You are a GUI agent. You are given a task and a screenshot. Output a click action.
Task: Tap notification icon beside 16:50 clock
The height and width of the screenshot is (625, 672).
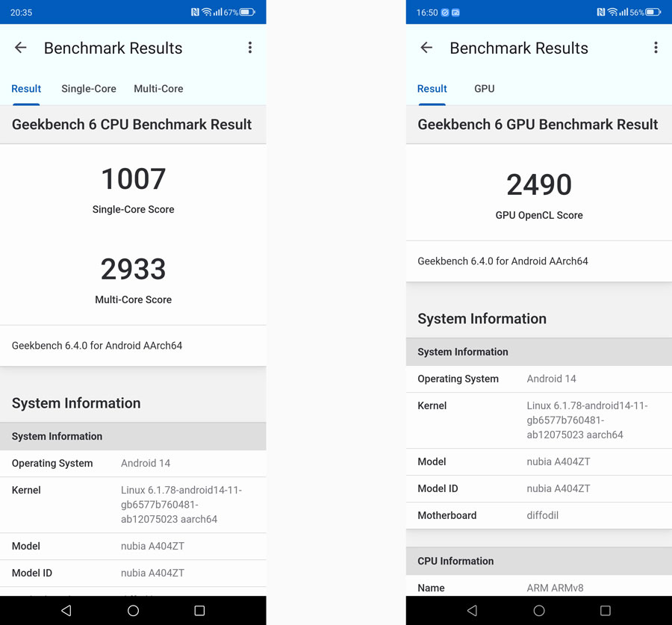pyautogui.click(x=445, y=13)
